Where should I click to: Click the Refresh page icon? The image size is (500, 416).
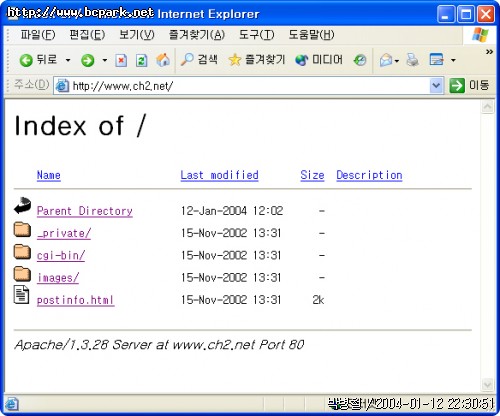tap(141, 60)
